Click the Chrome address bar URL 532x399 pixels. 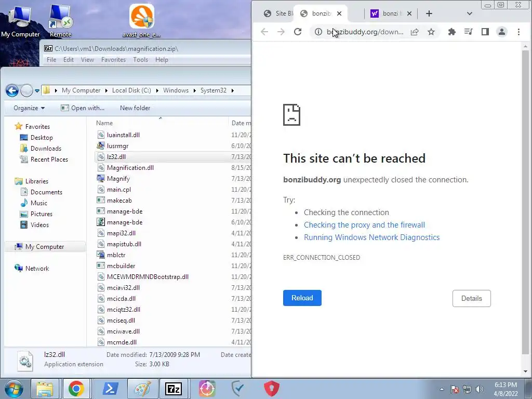(x=365, y=32)
